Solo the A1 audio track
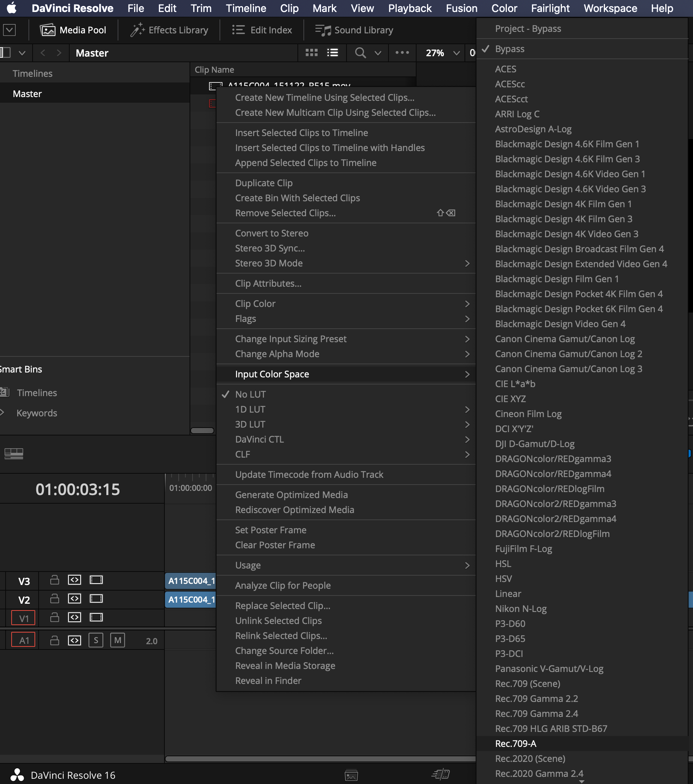This screenshot has height=784, width=693. [96, 640]
